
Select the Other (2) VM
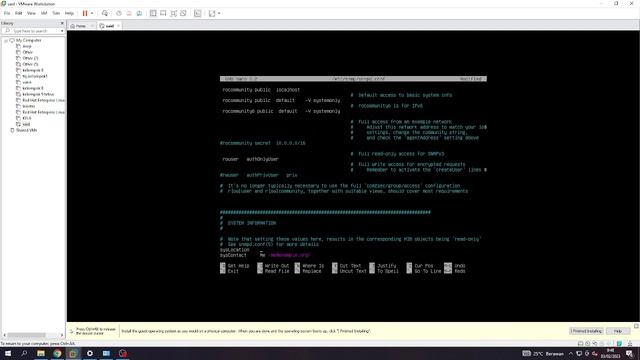point(30,58)
